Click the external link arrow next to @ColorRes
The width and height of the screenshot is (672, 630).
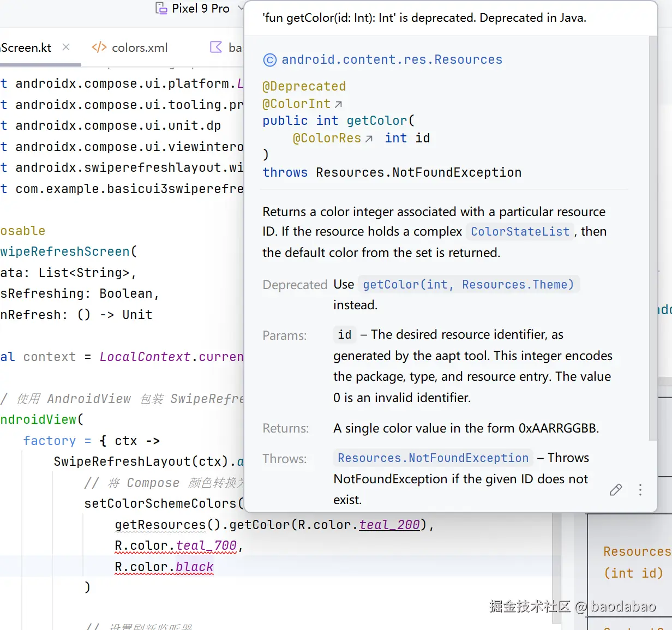(x=369, y=139)
